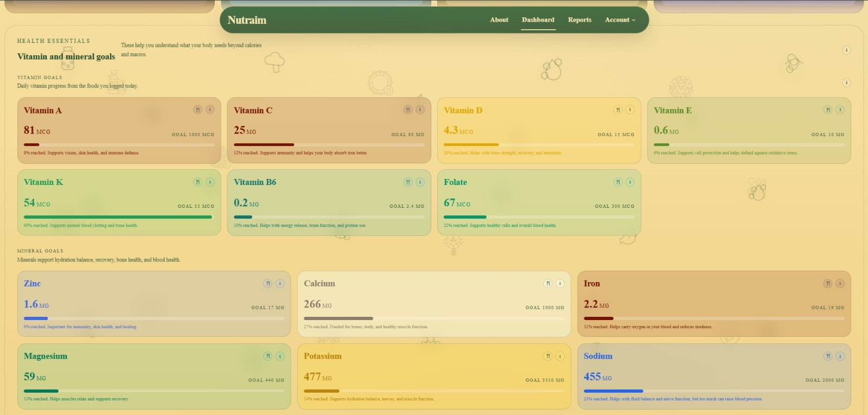Click '11% reached' description under Iron
This screenshot has width=868, height=415.
(648, 327)
